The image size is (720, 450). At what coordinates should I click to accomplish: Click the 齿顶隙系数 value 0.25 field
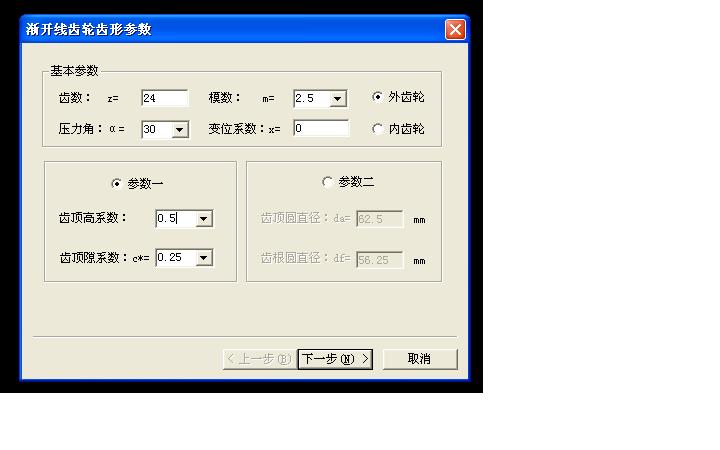coord(176,258)
